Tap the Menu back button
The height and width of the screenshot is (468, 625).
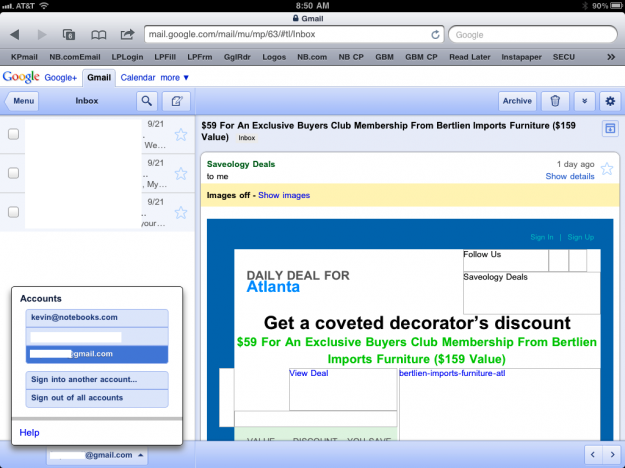pyautogui.click(x=22, y=101)
